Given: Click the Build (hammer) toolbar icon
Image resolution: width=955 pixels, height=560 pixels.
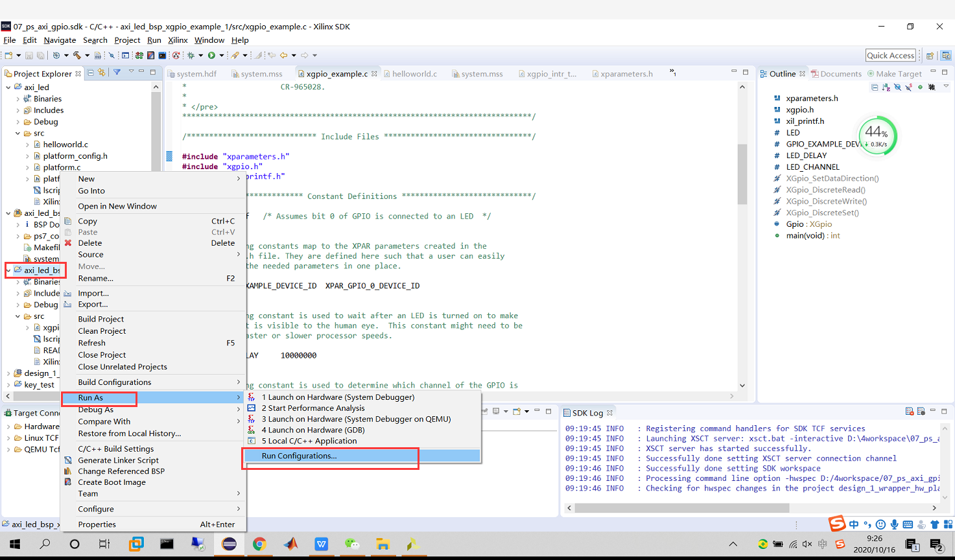Looking at the screenshot, I should 77,55.
